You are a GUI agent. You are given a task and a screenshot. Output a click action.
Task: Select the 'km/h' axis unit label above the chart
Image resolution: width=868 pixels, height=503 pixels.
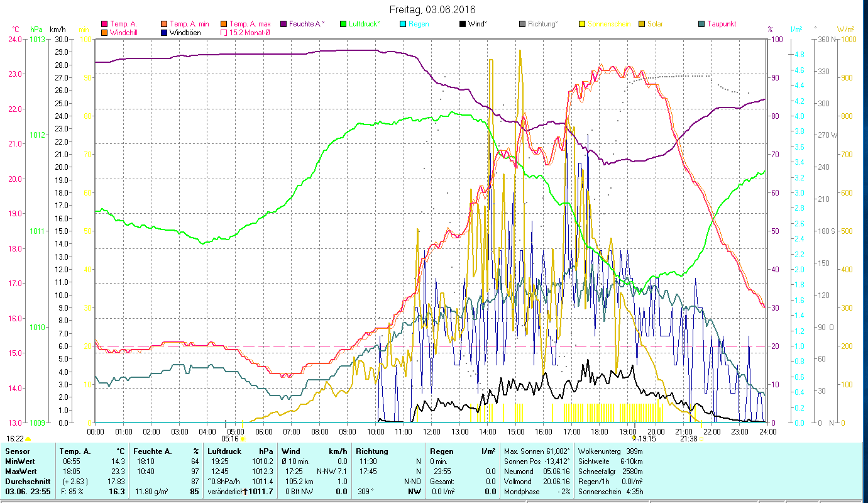click(x=58, y=30)
